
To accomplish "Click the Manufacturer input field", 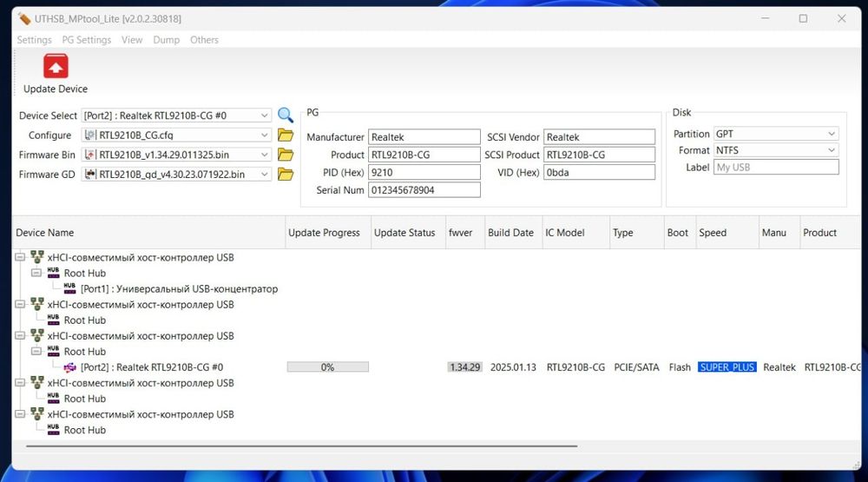I will [424, 137].
